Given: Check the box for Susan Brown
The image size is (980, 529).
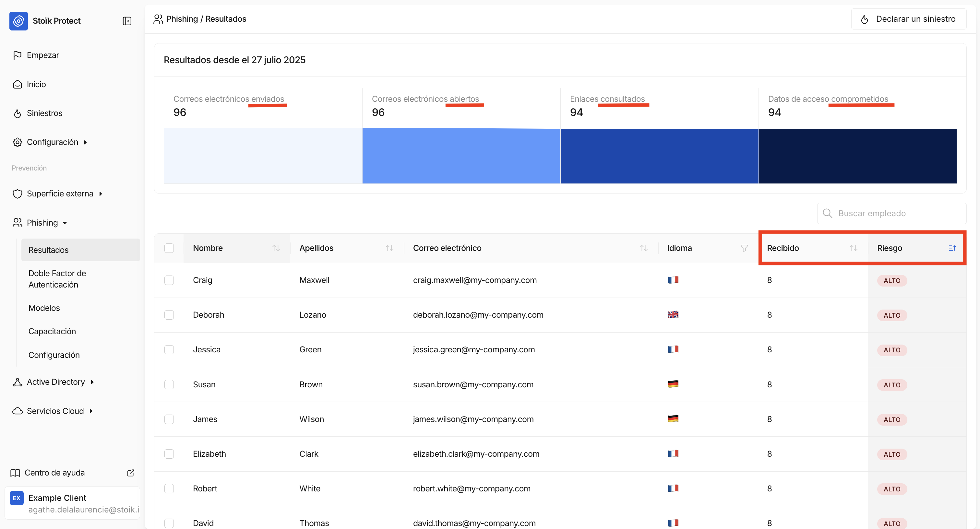Looking at the screenshot, I should [169, 384].
